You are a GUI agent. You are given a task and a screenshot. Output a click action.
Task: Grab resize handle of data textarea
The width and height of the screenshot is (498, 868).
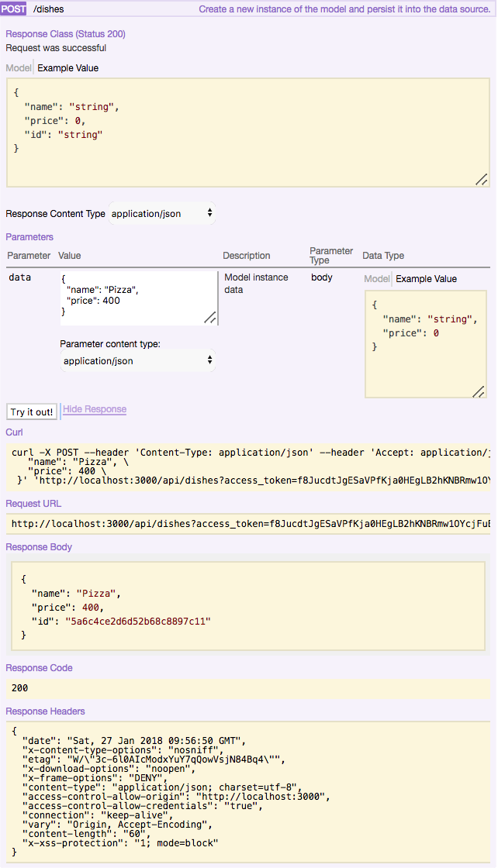(210, 318)
